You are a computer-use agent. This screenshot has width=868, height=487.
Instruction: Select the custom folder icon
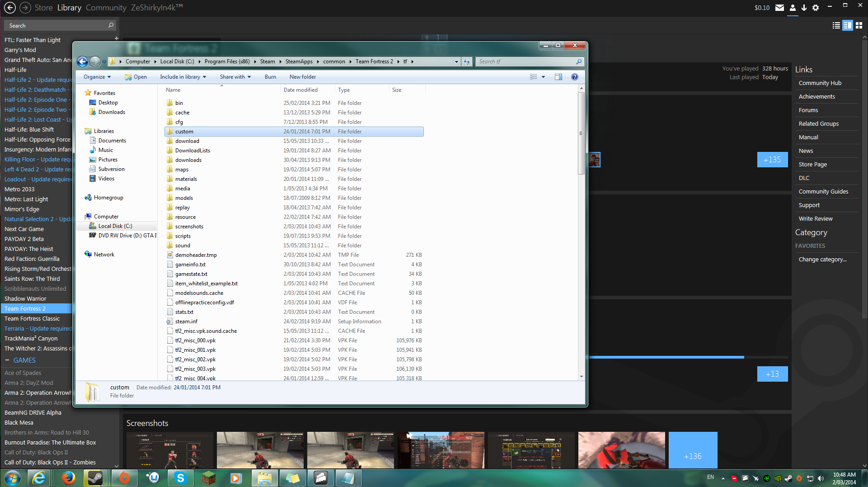pyautogui.click(x=170, y=132)
